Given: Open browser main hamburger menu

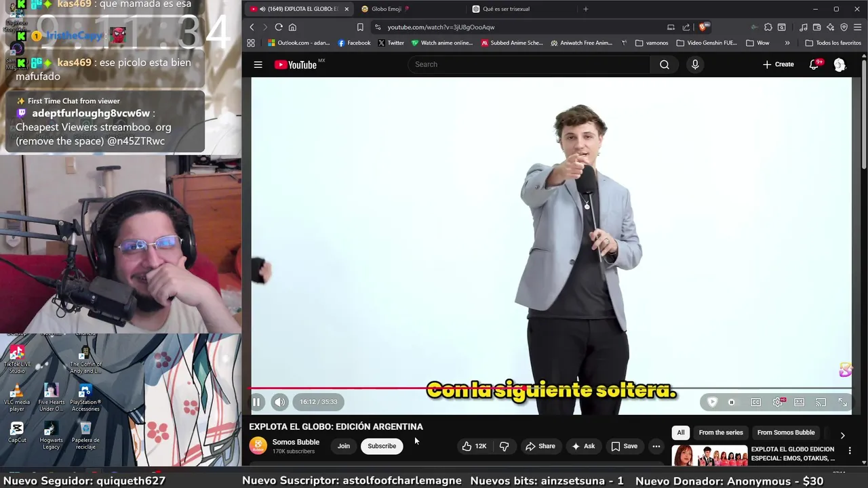Looking at the screenshot, I should (x=858, y=27).
